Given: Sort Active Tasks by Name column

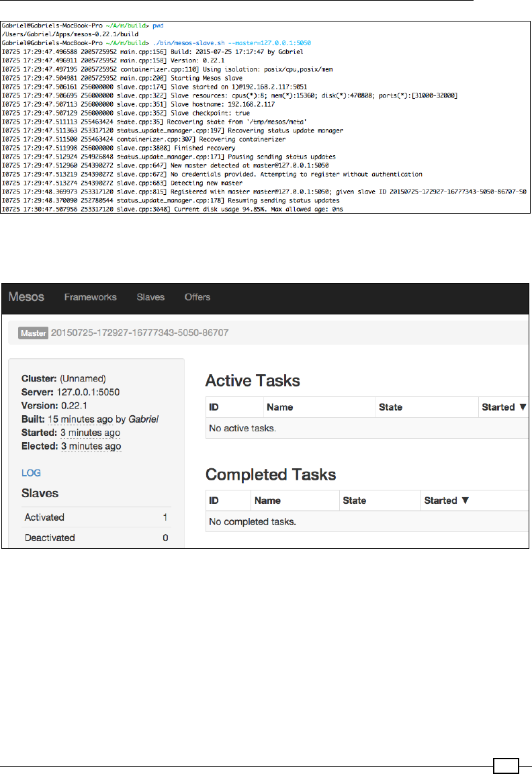Looking at the screenshot, I should coord(319,407).
